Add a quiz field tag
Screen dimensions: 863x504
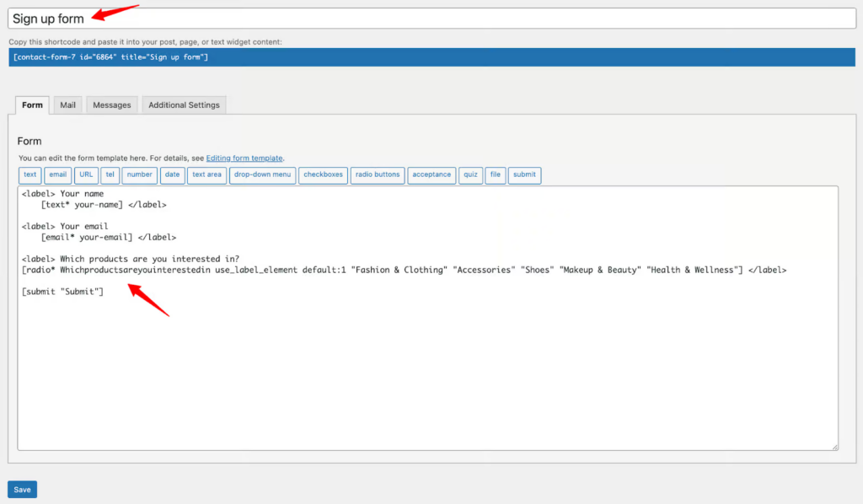pos(470,175)
